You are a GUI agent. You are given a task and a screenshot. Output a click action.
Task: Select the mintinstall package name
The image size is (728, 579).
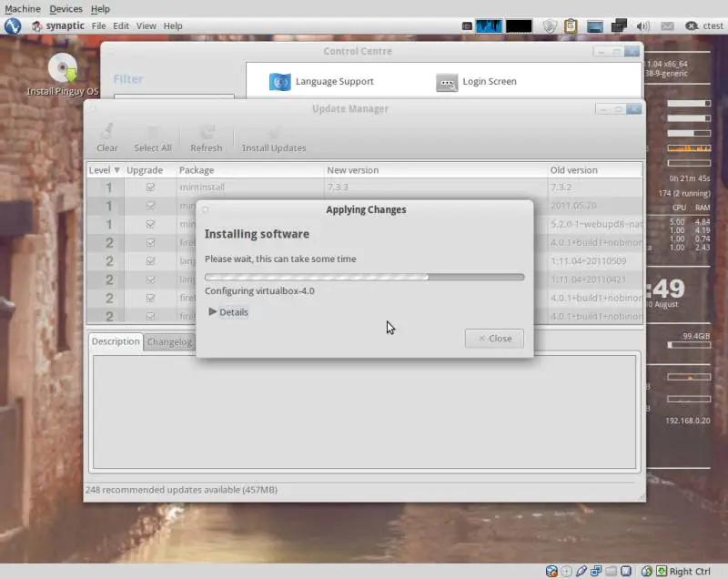(x=202, y=188)
